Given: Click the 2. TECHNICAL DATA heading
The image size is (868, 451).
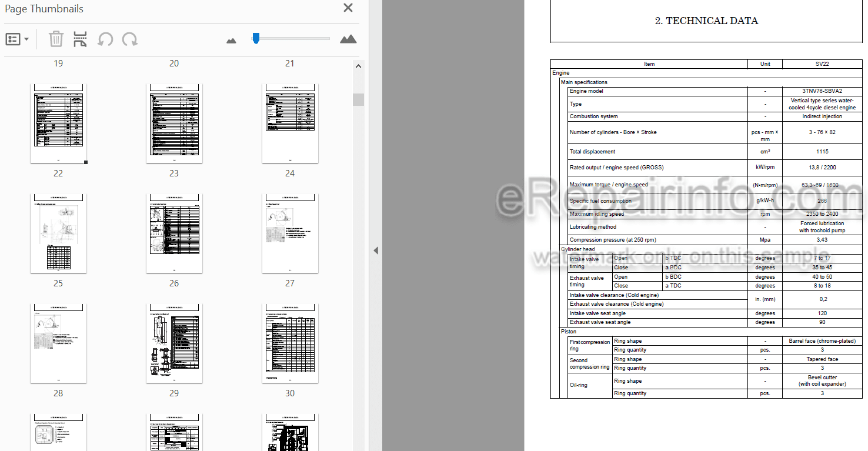Looking at the screenshot, I should tap(706, 21).
